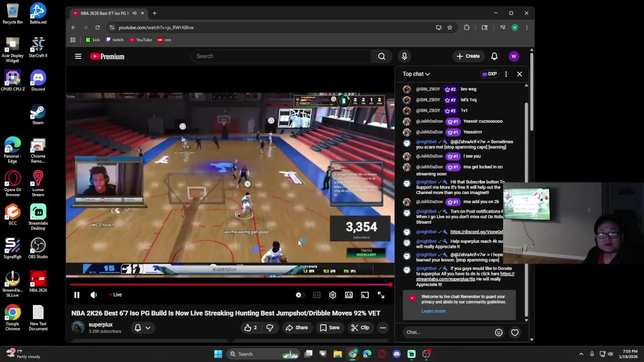Open the cnn bookmark
Image resolution: width=644 pixels, height=362 pixels.
pos(165,40)
